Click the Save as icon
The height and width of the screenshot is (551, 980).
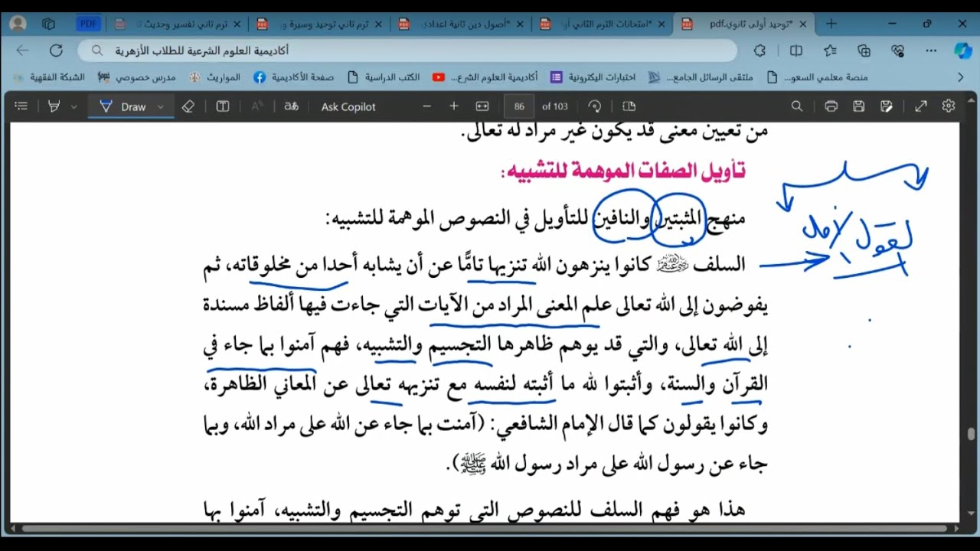click(887, 106)
